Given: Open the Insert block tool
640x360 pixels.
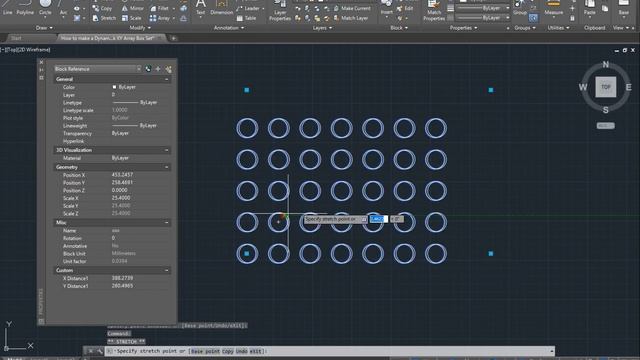Looking at the screenshot, I should [387, 7].
